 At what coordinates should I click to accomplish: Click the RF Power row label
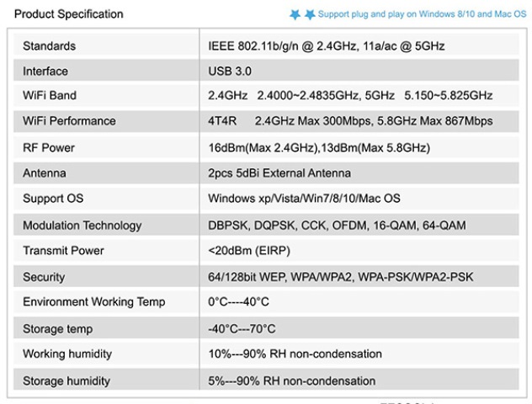coord(48,147)
